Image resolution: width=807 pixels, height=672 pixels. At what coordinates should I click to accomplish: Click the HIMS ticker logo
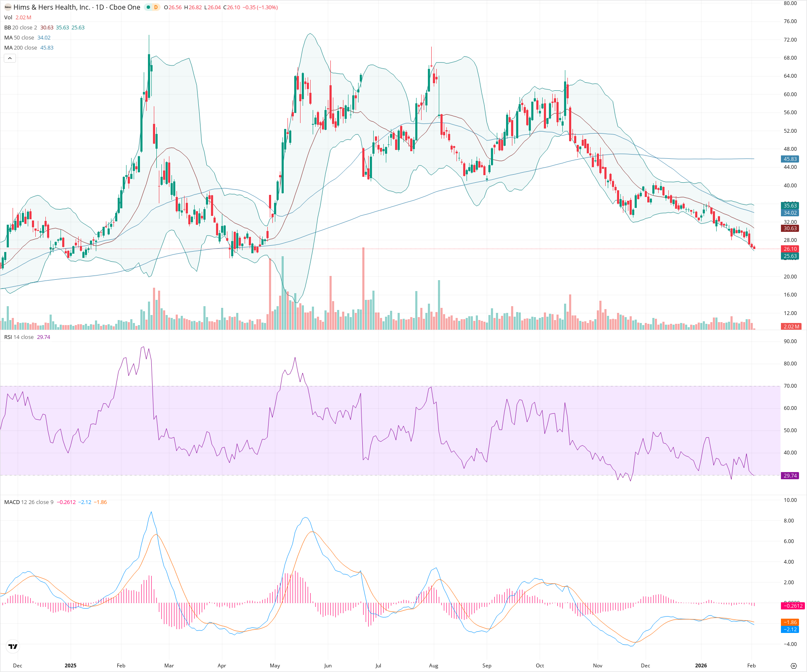[7, 7]
